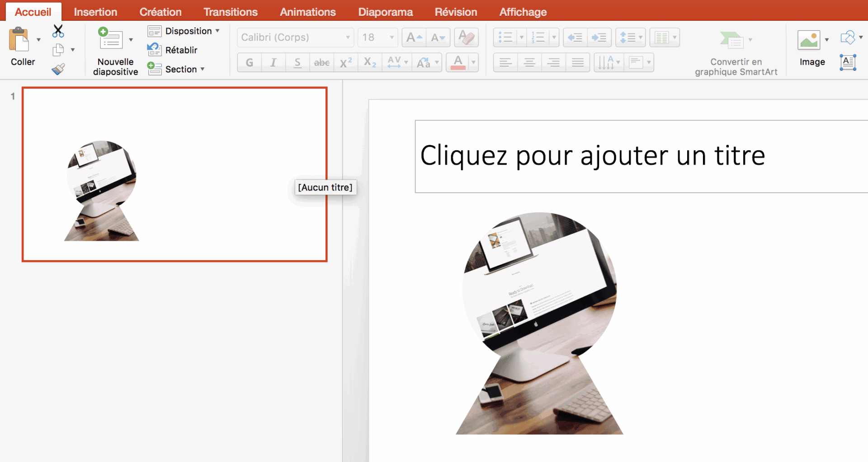Open the Image dropdown arrow
868x462 pixels.
tap(827, 40)
